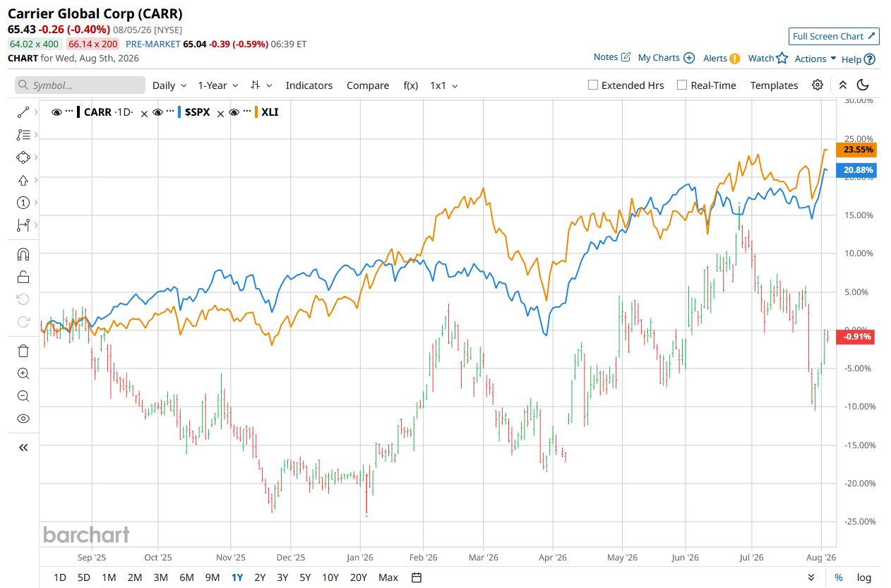The width and height of the screenshot is (891, 588).
Task: Open the bar type dropdown
Action: [261, 85]
